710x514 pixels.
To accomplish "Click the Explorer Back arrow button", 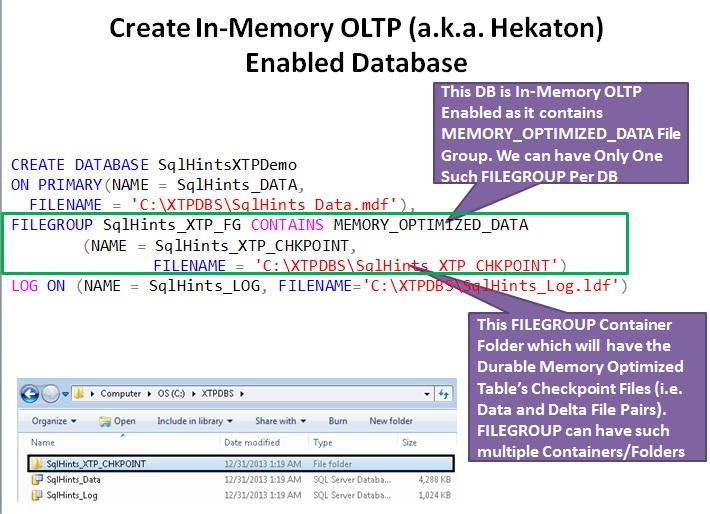I will click(x=30, y=394).
